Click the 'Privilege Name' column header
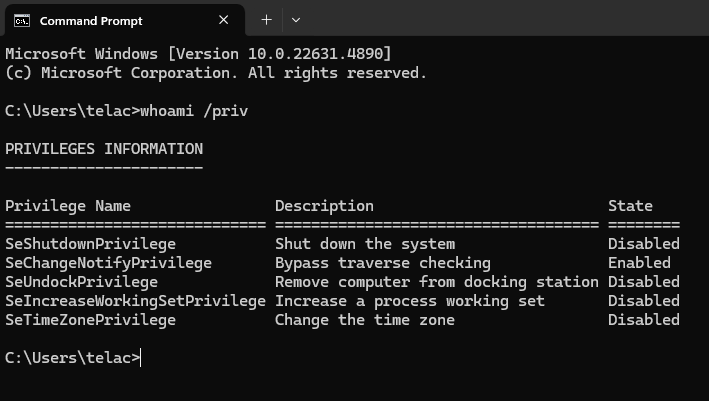Image resolution: width=709 pixels, height=401 pixels. click(68, 206)
